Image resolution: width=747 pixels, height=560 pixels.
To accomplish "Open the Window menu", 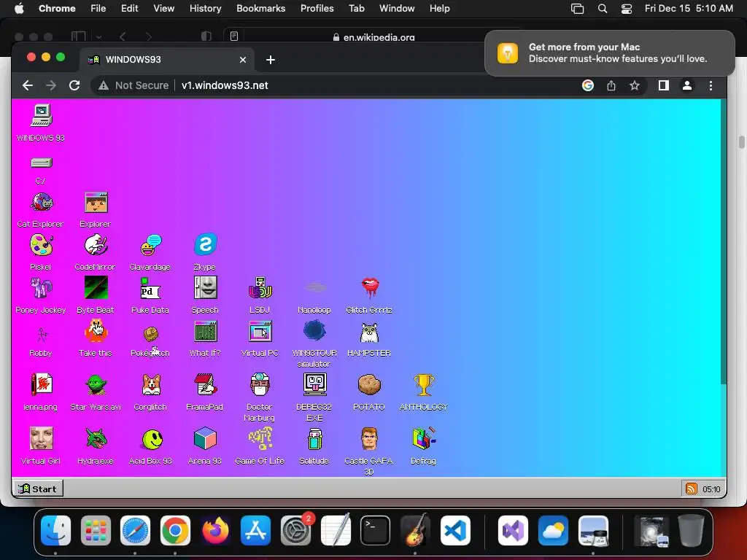I will click(397, 8).
